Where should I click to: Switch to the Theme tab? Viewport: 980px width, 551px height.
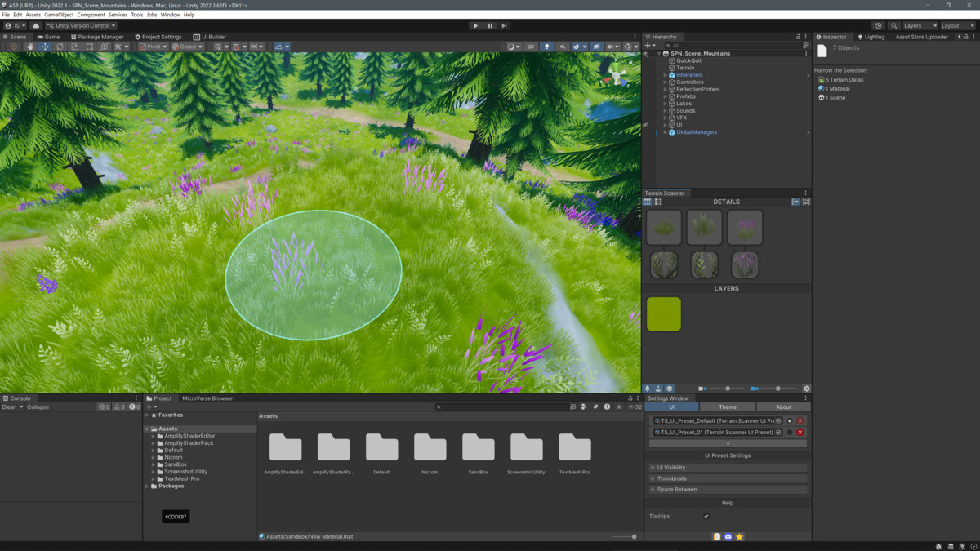click(x=728, y=407)
